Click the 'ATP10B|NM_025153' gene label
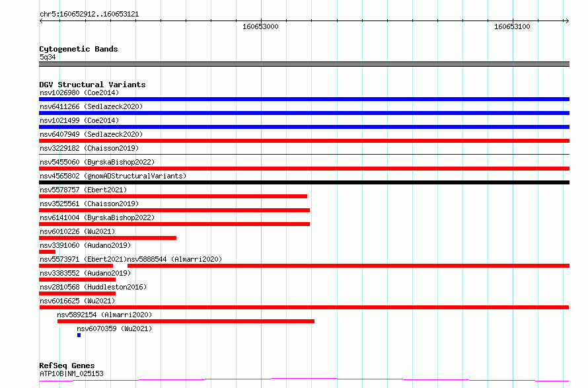Image resolution: width=588 pixels, height=388 pixels. coord(71,373)
